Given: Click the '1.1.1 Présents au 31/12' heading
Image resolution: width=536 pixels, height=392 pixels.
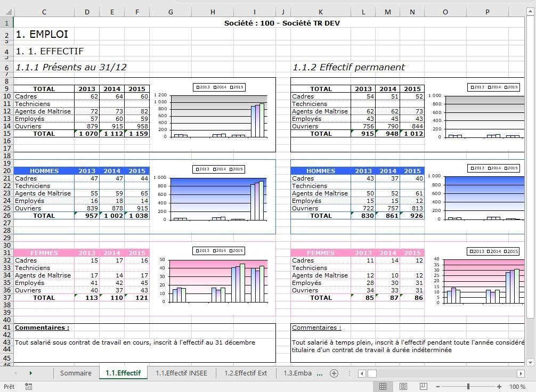Looking at the screenshot, I should click(71, 67).
